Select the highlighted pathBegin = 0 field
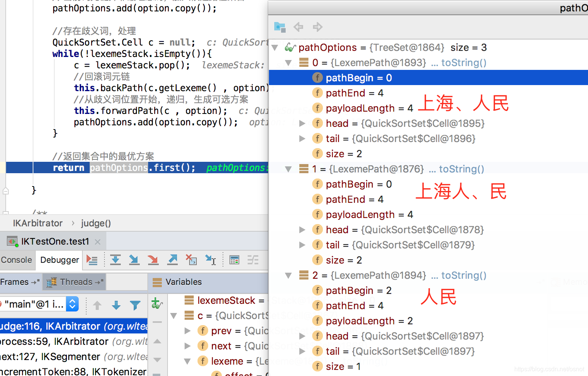Screen dimensions: 588x376 coord(428,77)
